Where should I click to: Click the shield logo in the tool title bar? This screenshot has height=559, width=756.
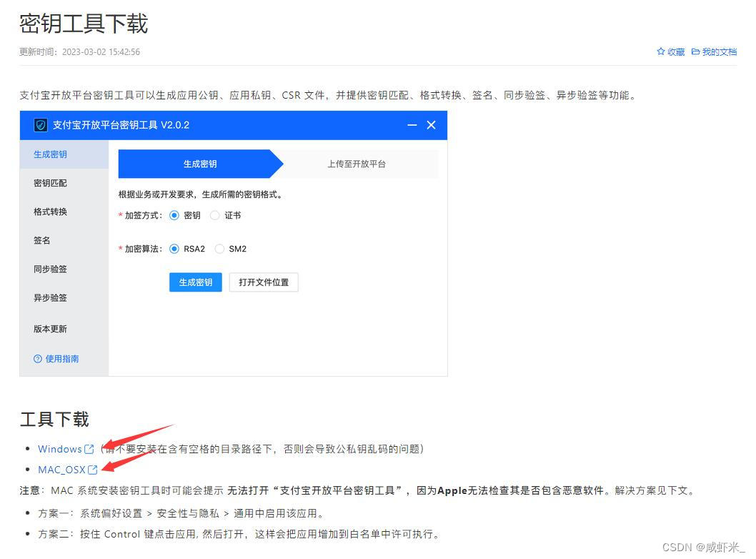[x=40, y=124]
